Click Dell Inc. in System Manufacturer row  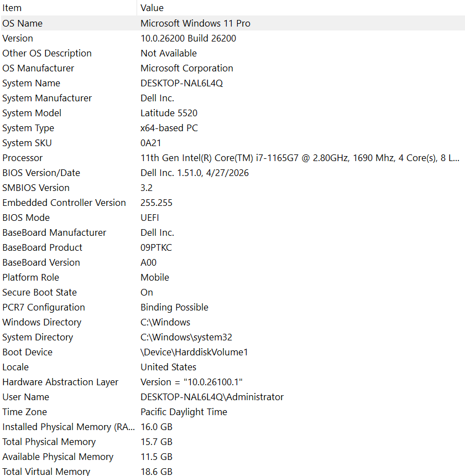[x=157, y=98]
